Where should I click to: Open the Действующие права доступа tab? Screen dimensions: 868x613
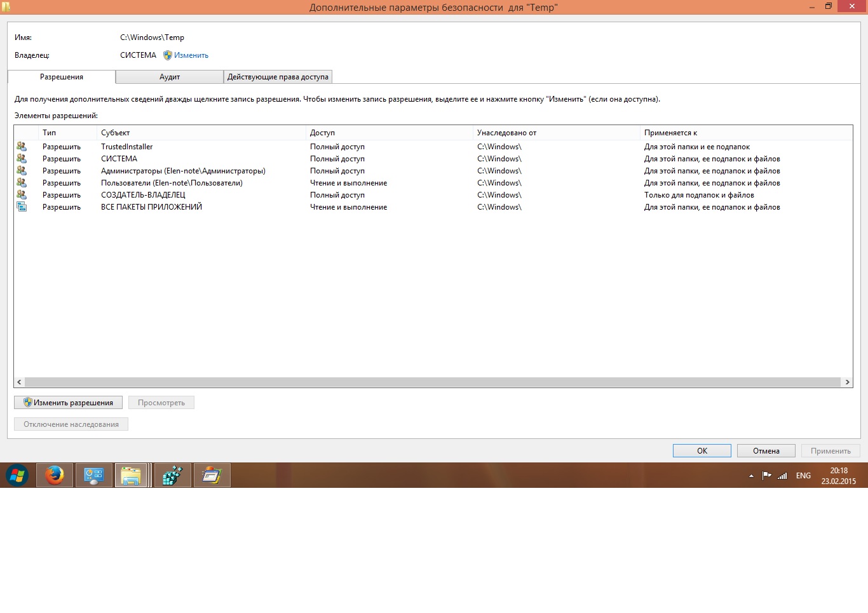(278, 77)
